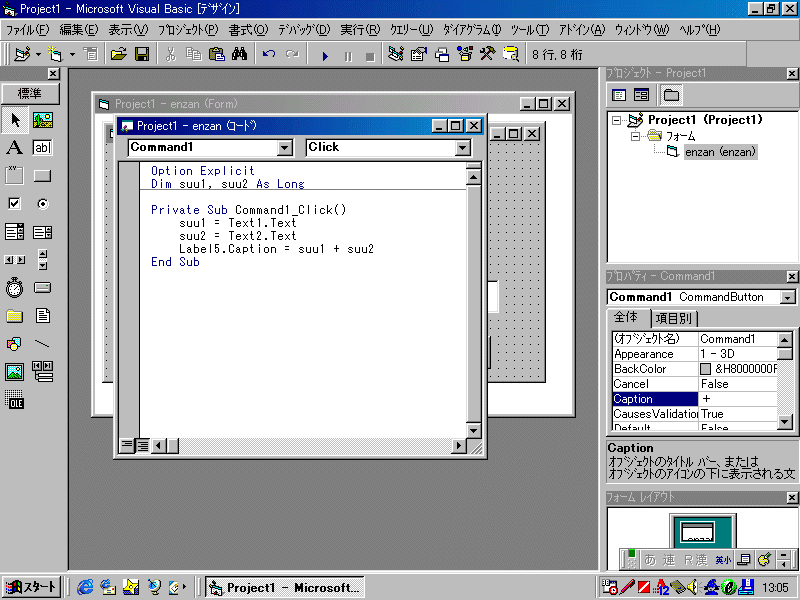Screen dimensions: 800x600
Task: Open the デバッグ(D) menu
Action: [x=304, y=30]
